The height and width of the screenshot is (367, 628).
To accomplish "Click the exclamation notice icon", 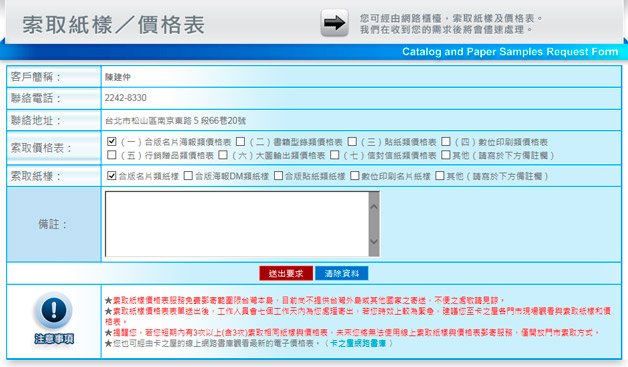I will coord(54,310).
